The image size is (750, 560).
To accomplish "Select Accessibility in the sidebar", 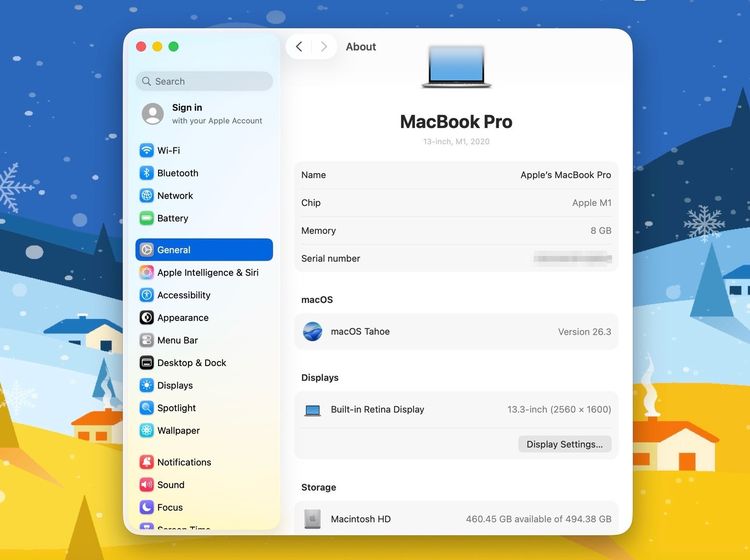I will pos(204,295).
